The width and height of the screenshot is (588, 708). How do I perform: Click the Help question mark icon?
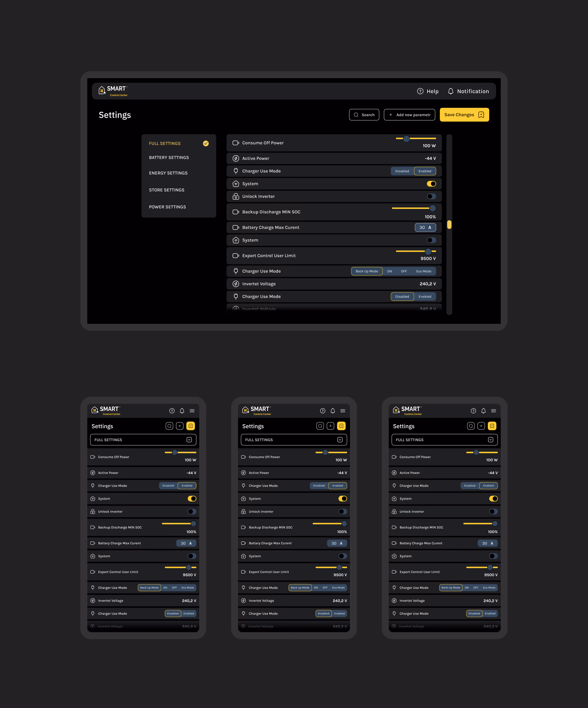pos(420,91)
